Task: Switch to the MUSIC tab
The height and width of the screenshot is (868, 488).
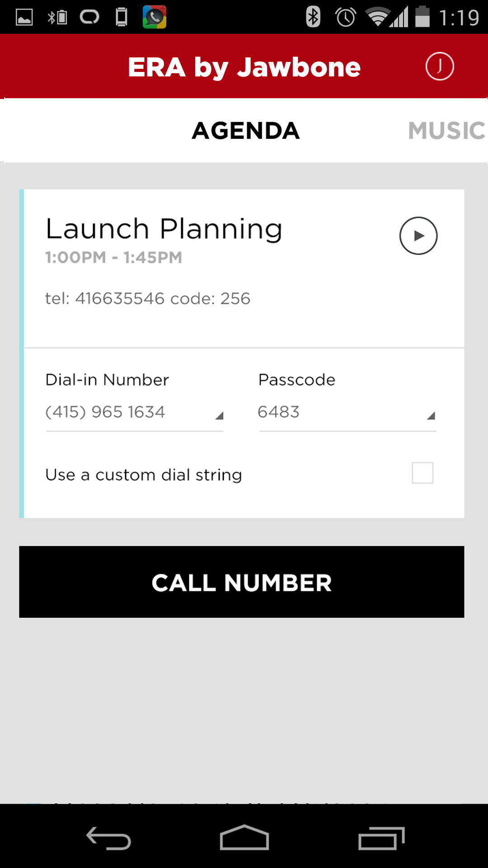Action: 446,131
